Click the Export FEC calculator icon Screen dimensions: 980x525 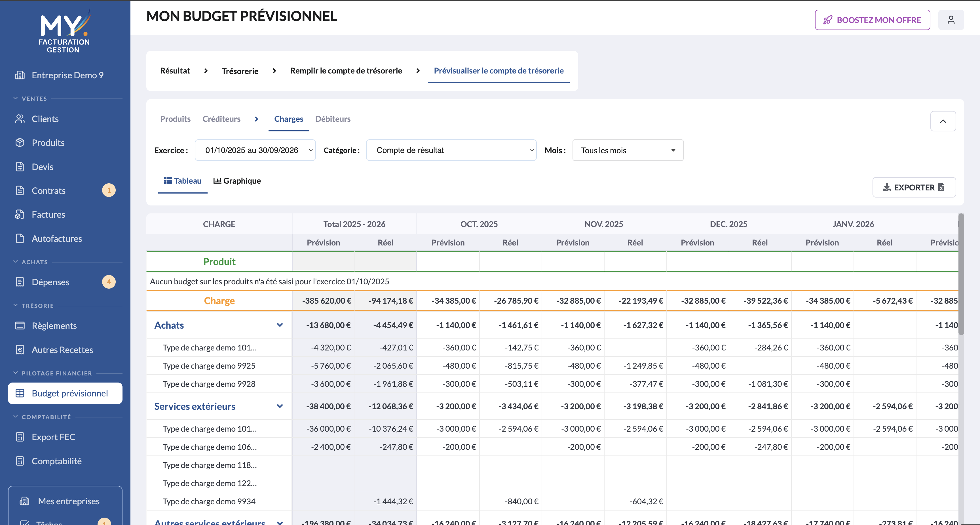point(20,437)
